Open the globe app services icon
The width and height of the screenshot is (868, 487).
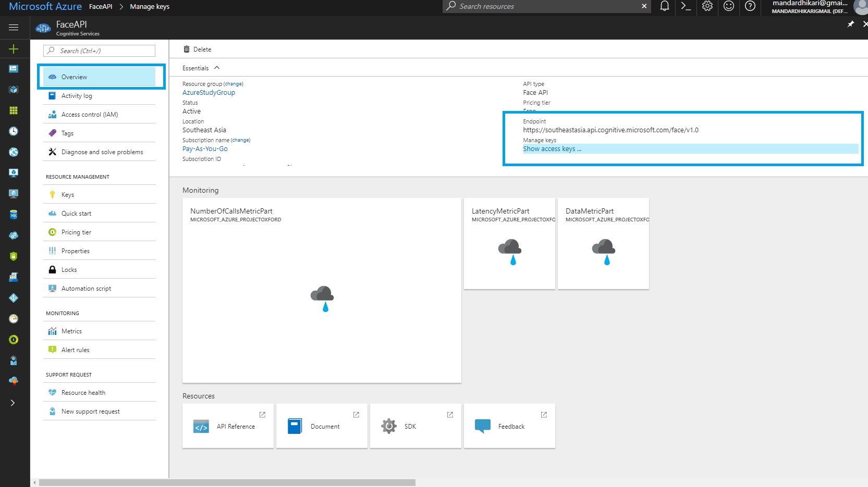tap(14, 152)
